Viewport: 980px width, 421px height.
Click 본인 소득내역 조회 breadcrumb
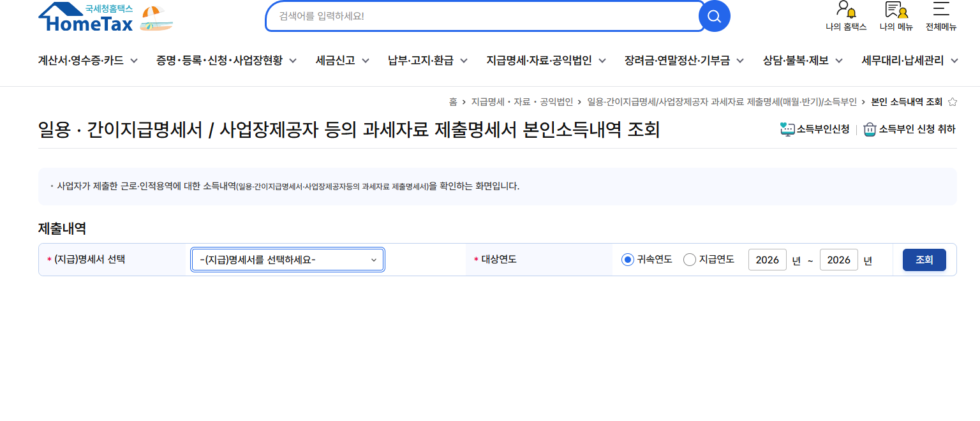[x=907, y=102]
